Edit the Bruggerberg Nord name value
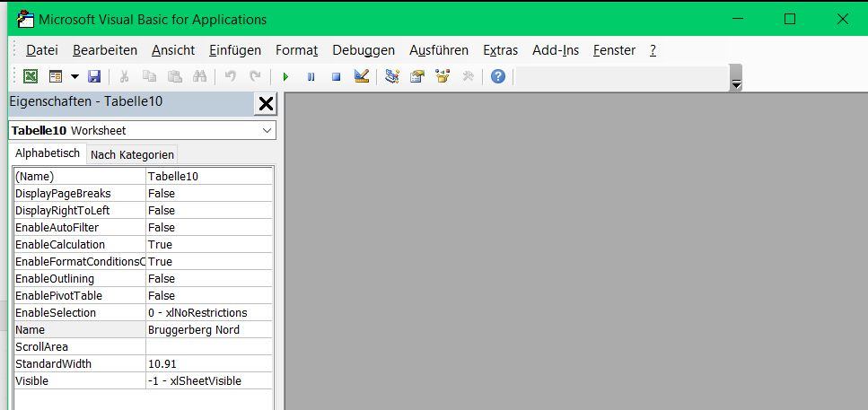 tap(209, 330)
